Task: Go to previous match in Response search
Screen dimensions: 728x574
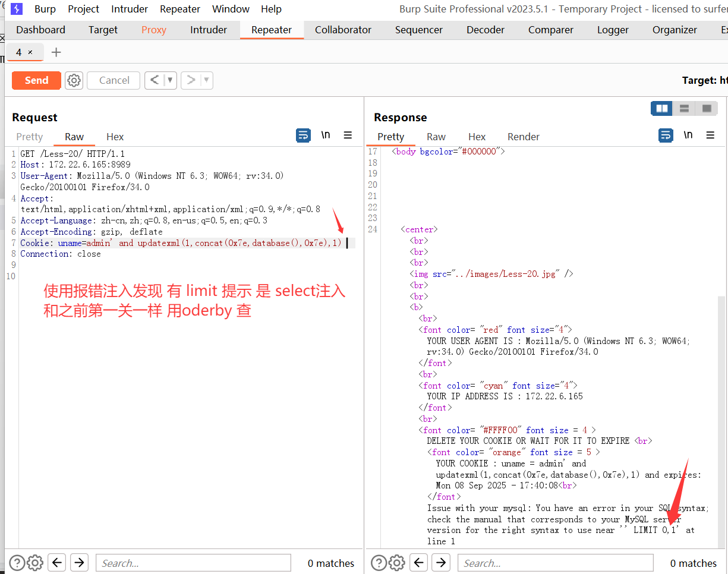Action: (x=419, y=562)
